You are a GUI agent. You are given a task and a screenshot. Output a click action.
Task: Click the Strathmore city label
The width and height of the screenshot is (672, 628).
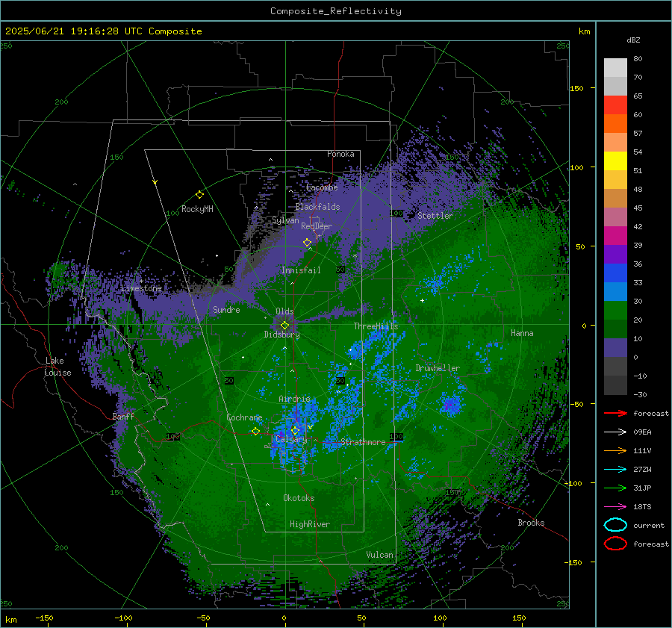coord(363,442)
